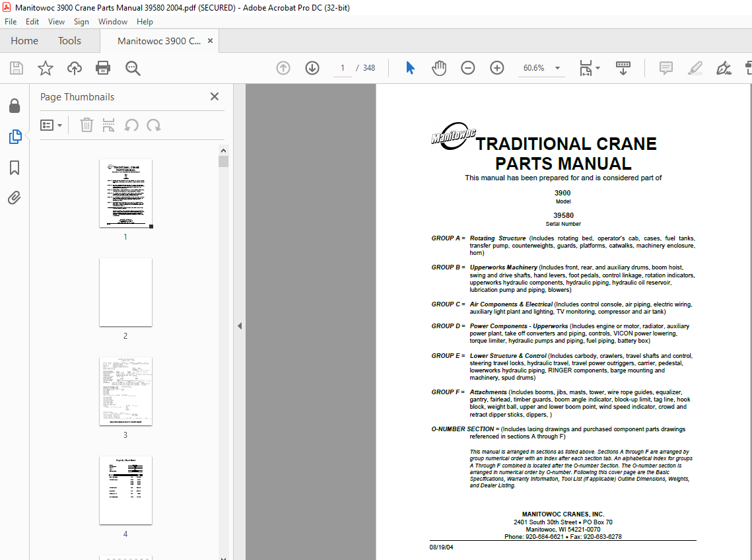
Task: Click 'GROUP A =' label in document
Action: (448, 238)
